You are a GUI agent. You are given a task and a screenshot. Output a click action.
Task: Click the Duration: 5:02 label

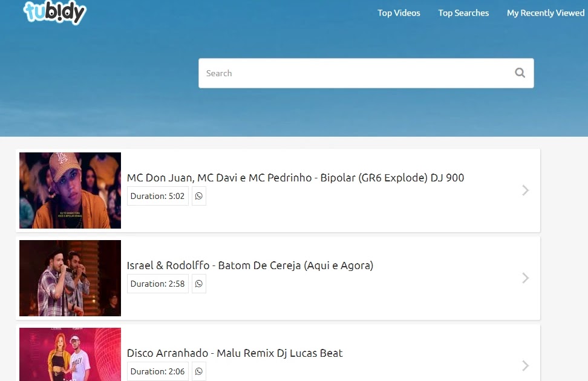(x=157, y=196)
